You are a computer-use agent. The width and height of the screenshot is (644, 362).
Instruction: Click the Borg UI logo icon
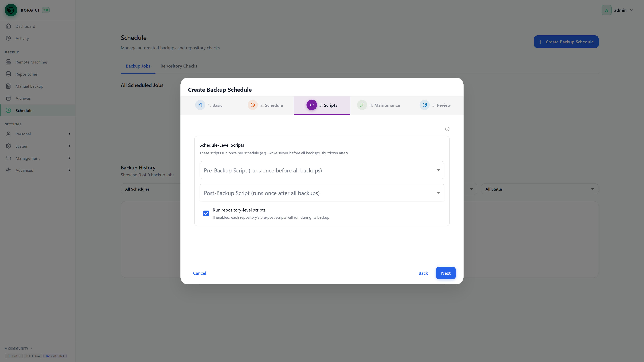[x=11, y=10]
